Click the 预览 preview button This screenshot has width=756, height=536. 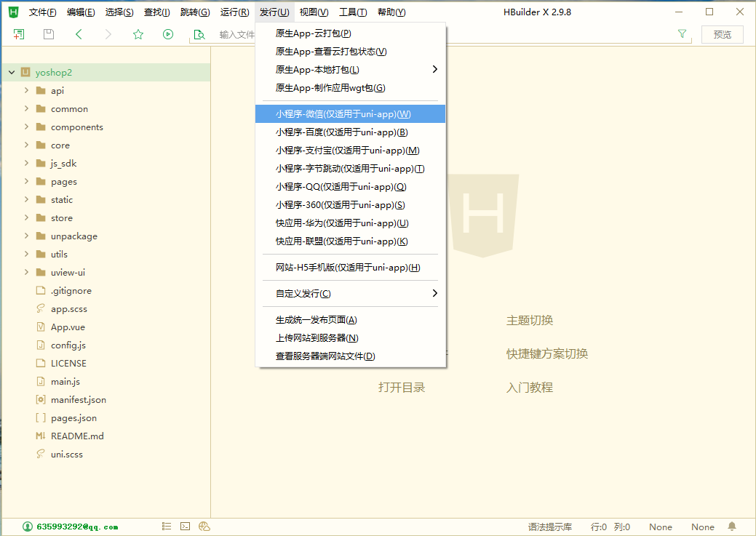pos(723,35)
